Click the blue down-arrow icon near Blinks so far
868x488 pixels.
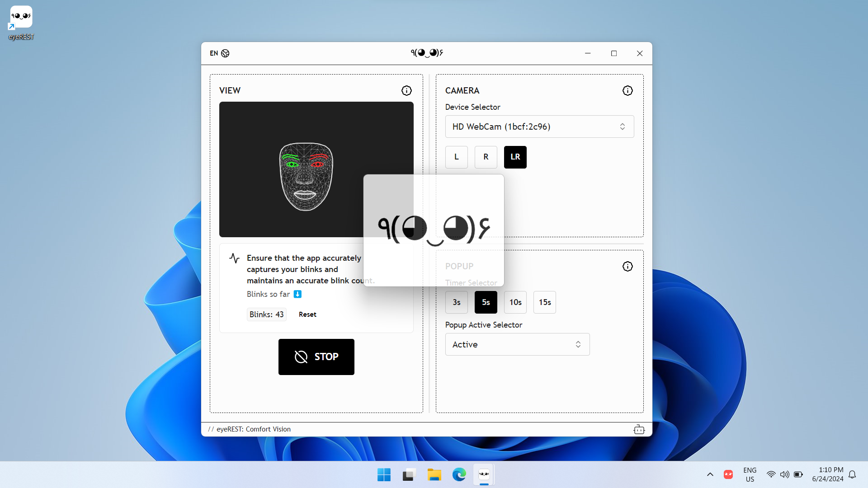(297, 294)
